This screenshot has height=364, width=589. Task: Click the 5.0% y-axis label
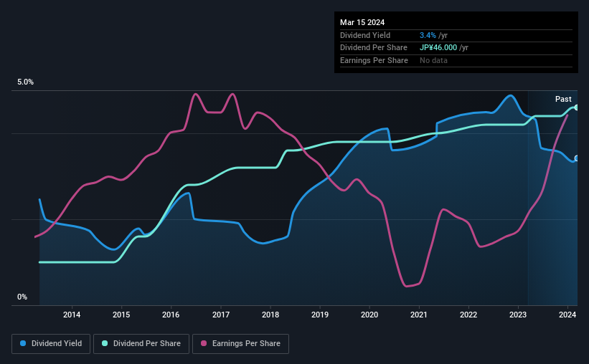26,82
